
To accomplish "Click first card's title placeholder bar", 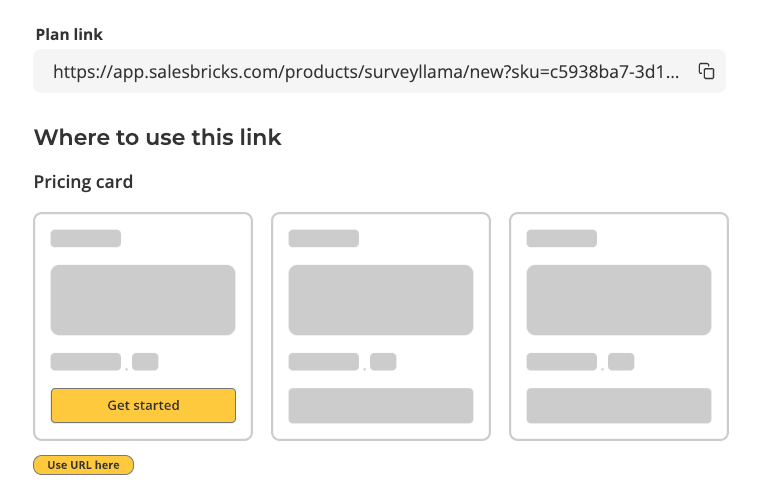I will coord(86,238).
